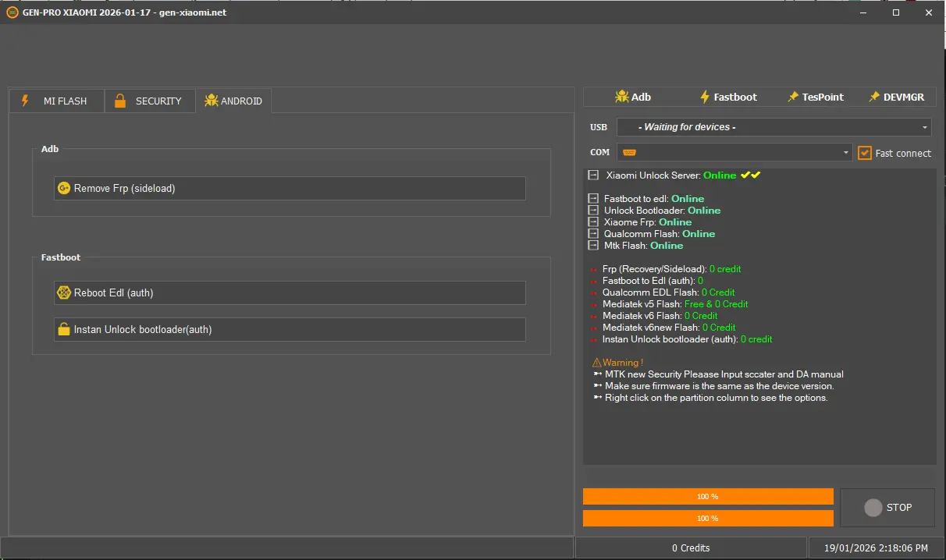Click the red marker beside Mediatek v6new Flash
The width and height of the screenshot is (946, 560).
(x=594, y=328)
